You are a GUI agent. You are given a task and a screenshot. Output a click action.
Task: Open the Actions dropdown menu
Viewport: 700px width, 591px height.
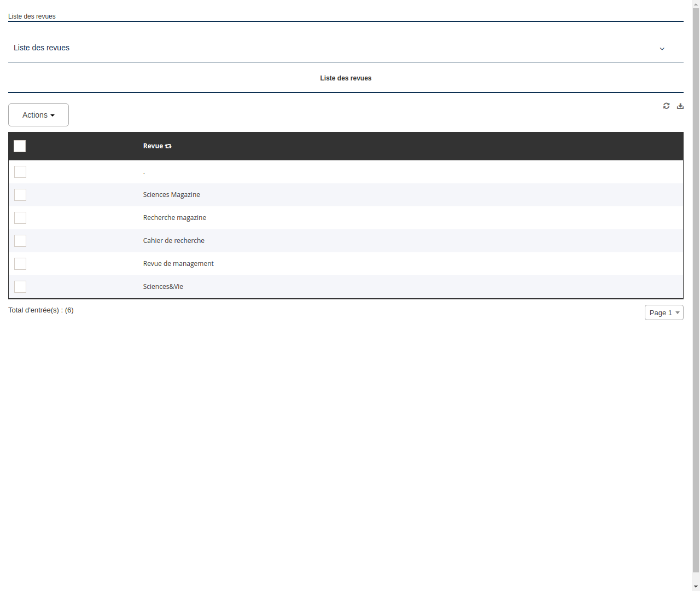(38, 115)
